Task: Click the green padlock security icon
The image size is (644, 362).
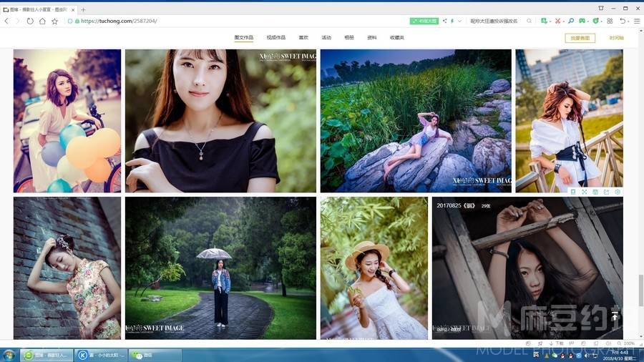Action: [x=77, y=21]
